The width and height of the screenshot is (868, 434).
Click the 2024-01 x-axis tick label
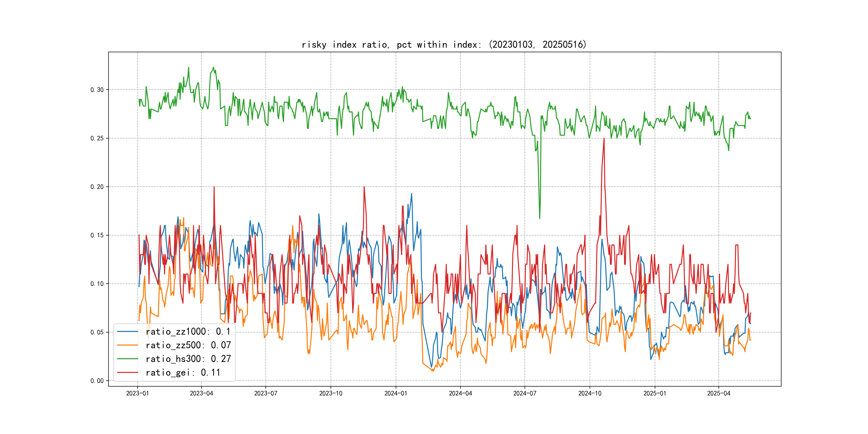(396, 393)
